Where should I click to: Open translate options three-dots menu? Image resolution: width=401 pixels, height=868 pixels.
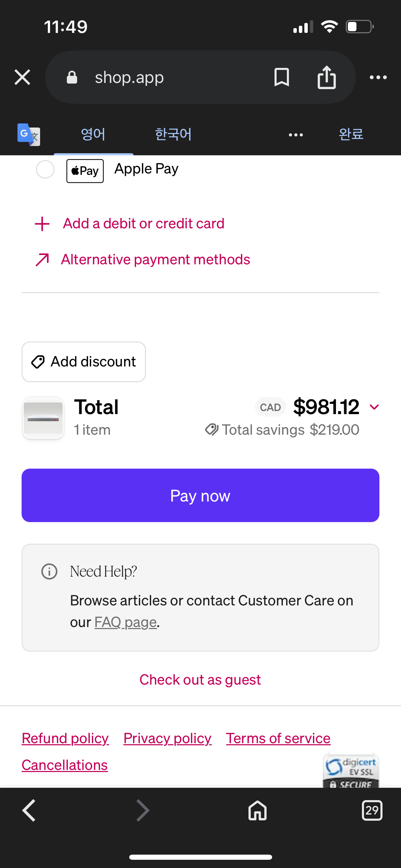[295, 135]
